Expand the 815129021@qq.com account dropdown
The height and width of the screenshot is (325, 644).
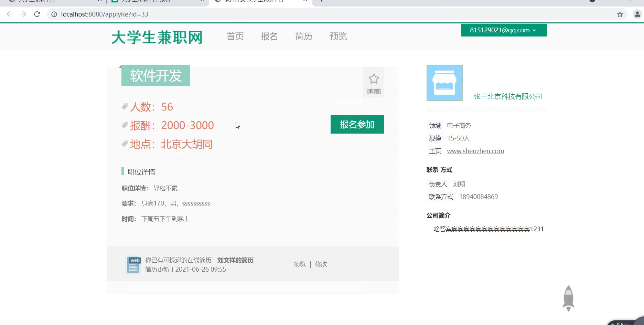504,30
